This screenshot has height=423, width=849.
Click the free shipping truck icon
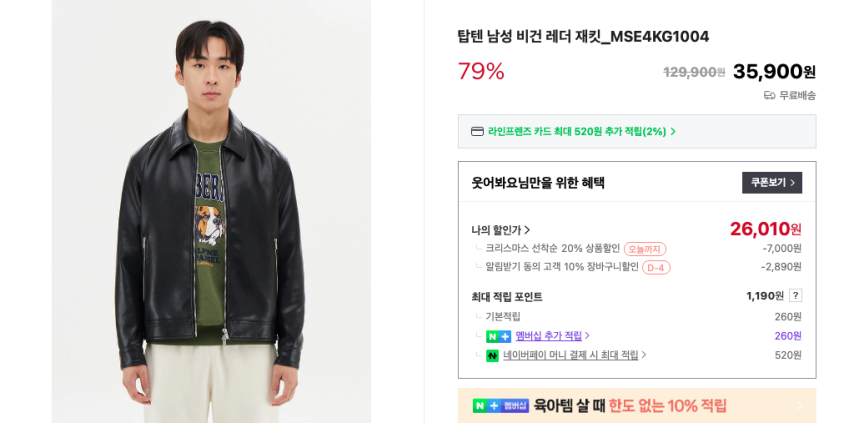(769, 96)
